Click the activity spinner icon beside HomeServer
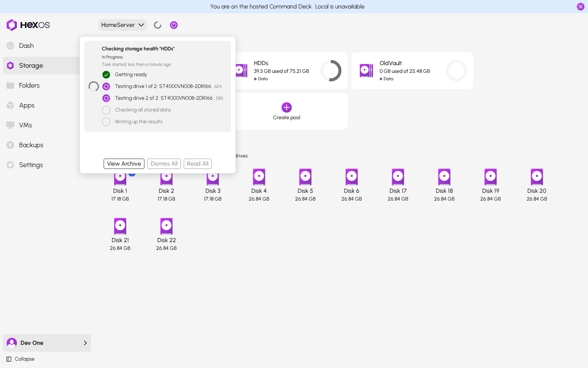 158,25
